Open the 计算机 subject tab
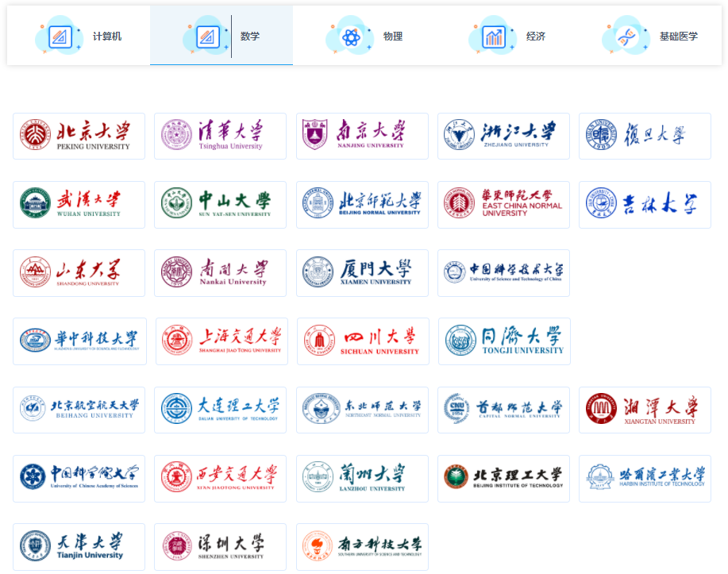The image size is (728, 574). pyautogui.click(x=79, y=36)
